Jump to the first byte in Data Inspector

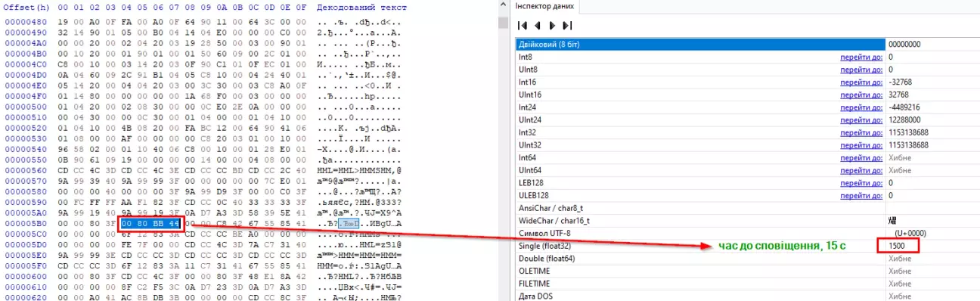pyautogui.click(x=523, y=26)
